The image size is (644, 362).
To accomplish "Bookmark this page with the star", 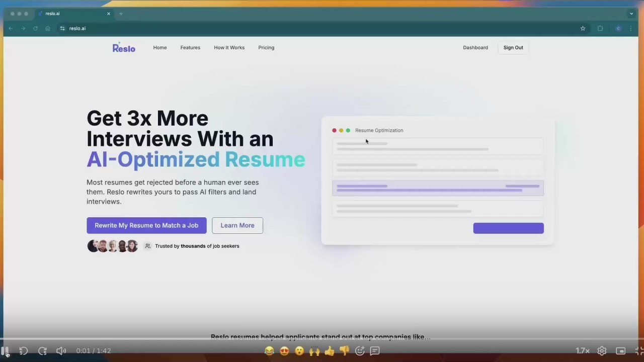I will click(x=583, y=29).
